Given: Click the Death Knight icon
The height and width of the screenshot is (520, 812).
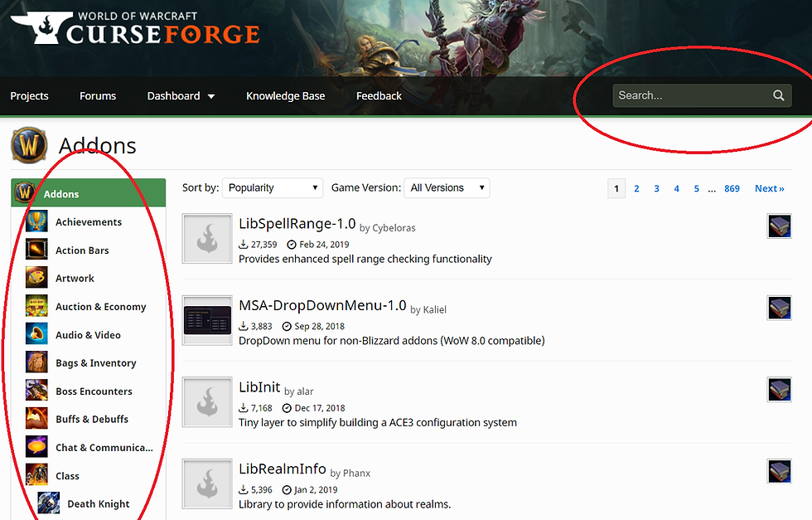Looking at the screenshot, I should pos(49,503).
